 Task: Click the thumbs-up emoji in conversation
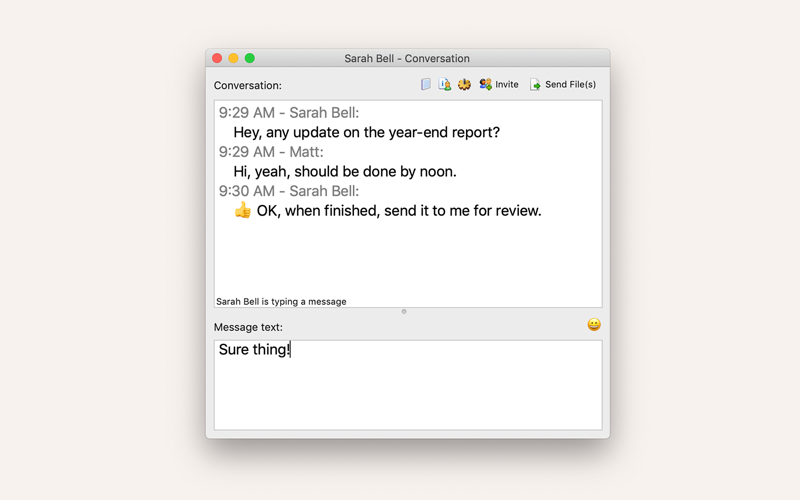point(243,210)
